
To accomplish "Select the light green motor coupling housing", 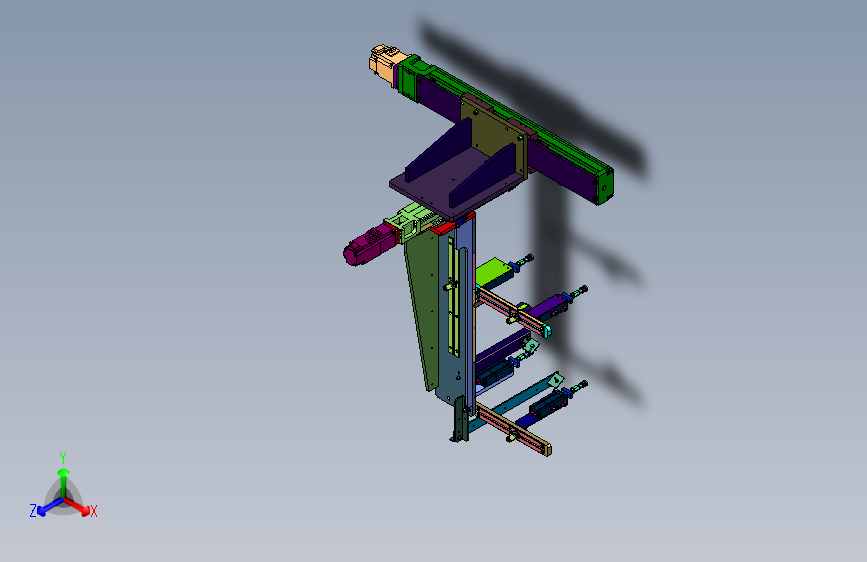I will pyautogui.click(x=408, y=221).
